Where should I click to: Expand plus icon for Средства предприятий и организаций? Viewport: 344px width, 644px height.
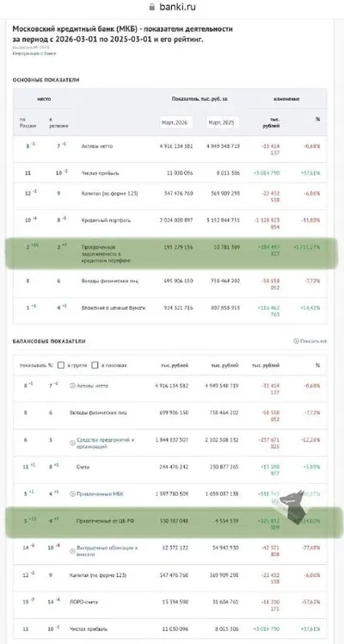pyautogui.click(x=72, y=443)
